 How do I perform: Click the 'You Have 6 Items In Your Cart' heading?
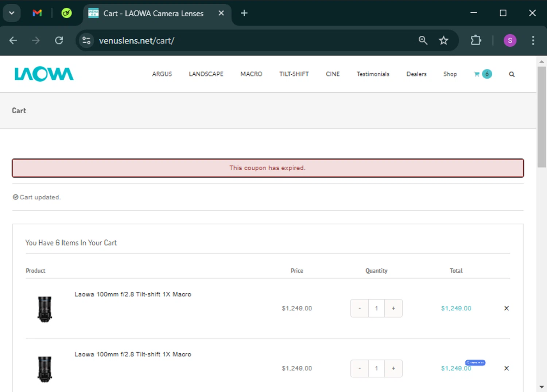tap(71, 243)
